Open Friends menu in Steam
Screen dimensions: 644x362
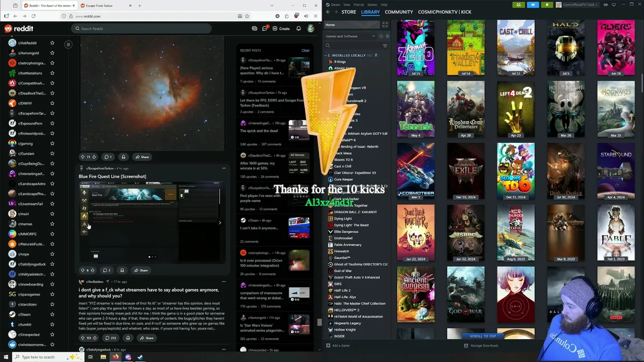point(359,5)
